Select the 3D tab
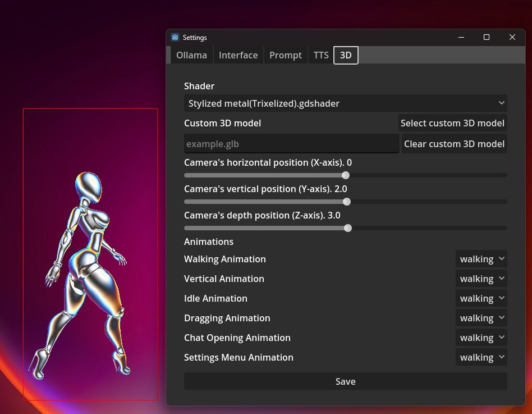The width and height of the screenshot is (532, 414). point(346,55)
